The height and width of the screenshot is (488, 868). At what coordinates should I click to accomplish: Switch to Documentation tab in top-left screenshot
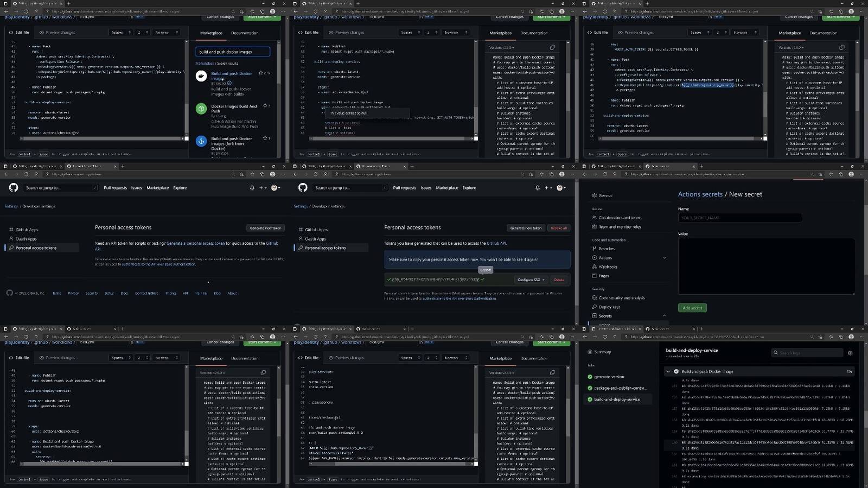245,33
